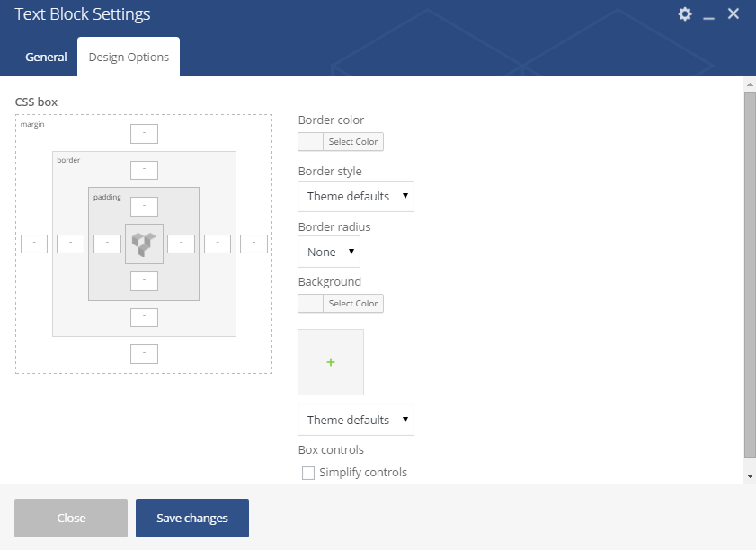Image resolution: width=756 pixels, height=550 pixels.
Task: Click the green plus add image icon
Action: coord(331,362)
